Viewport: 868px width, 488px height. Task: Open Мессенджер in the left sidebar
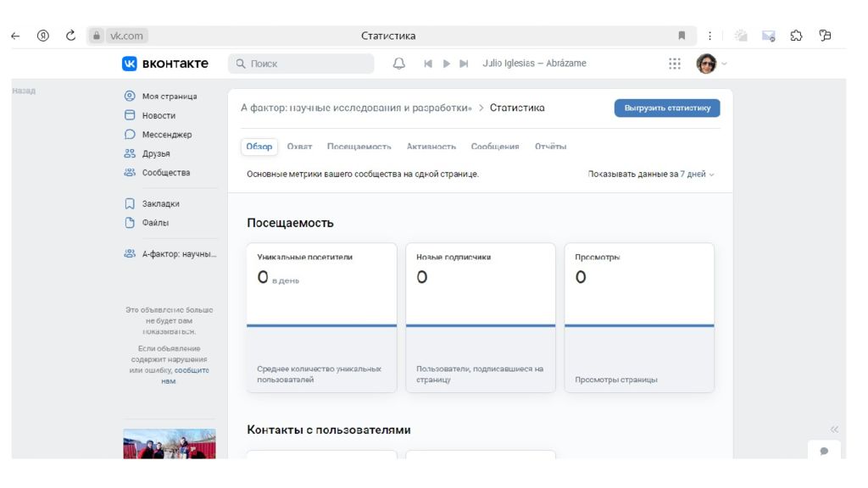pos(166,135)
